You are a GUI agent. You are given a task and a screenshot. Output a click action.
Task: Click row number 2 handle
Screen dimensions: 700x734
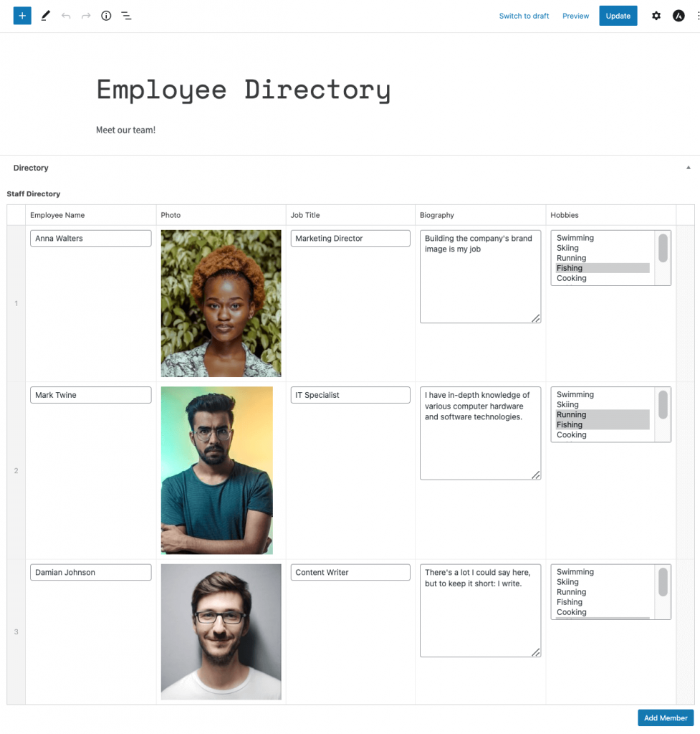[16, 470]
